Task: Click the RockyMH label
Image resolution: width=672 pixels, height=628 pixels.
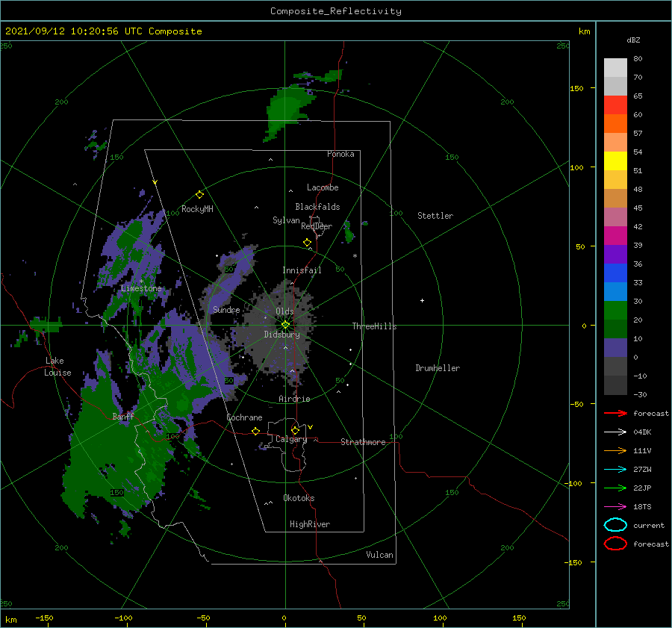Action: [197, 209]
